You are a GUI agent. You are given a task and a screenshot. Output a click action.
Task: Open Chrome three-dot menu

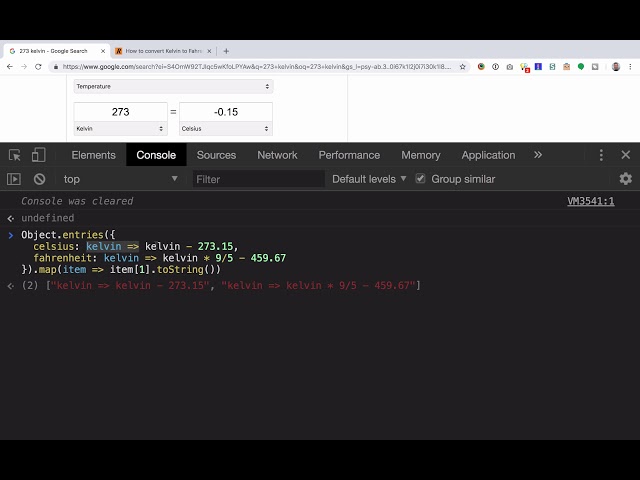click(630, 67)
